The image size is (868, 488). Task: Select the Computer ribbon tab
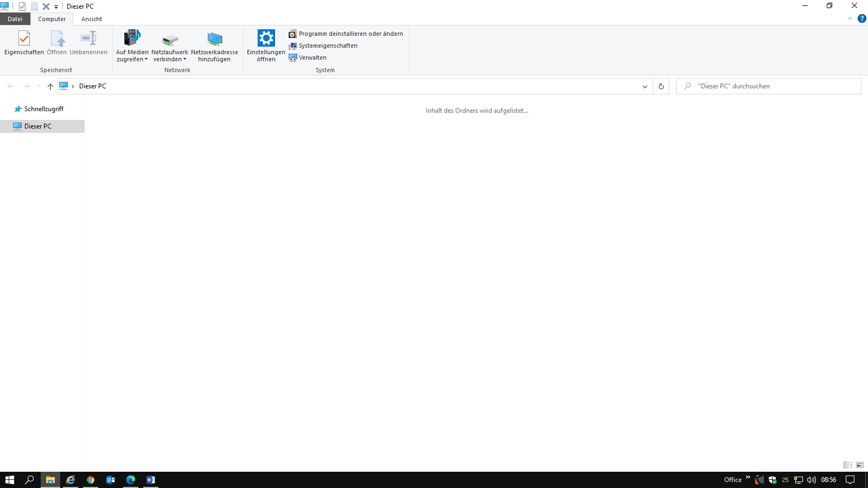coord(52,19)
